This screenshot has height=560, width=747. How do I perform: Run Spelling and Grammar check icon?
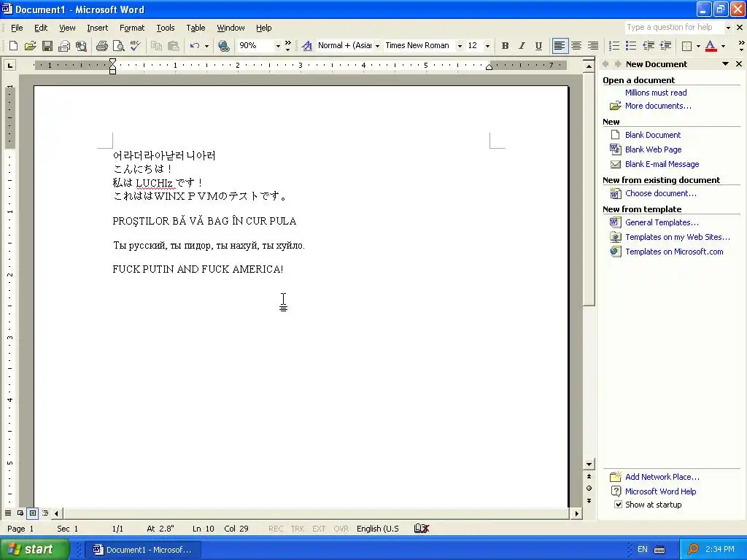click(135, 46)
